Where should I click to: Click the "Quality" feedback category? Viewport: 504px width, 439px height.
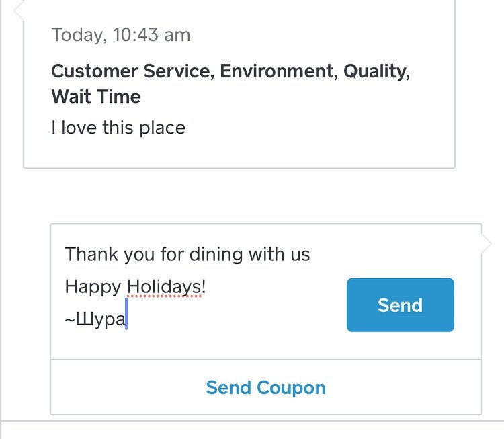coord(374,72)
